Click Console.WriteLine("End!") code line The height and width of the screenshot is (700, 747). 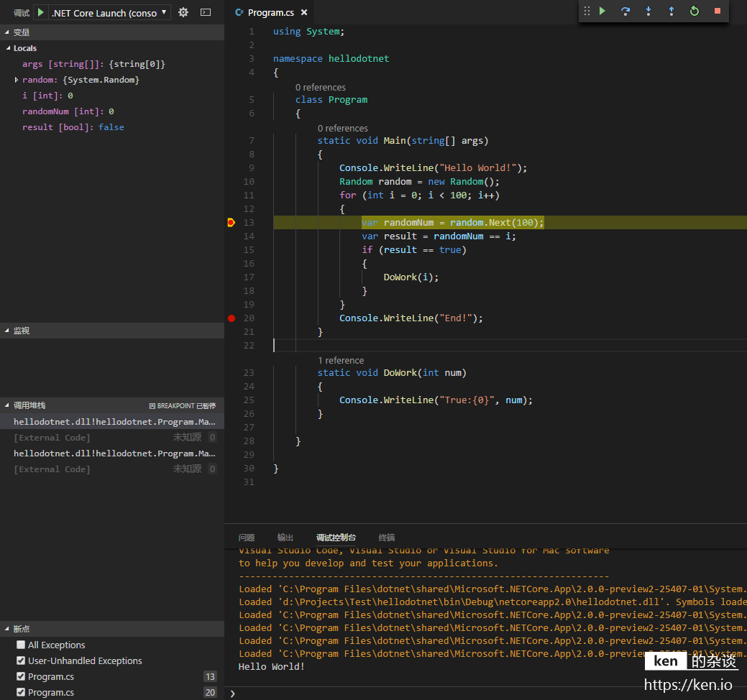(411, 318)
